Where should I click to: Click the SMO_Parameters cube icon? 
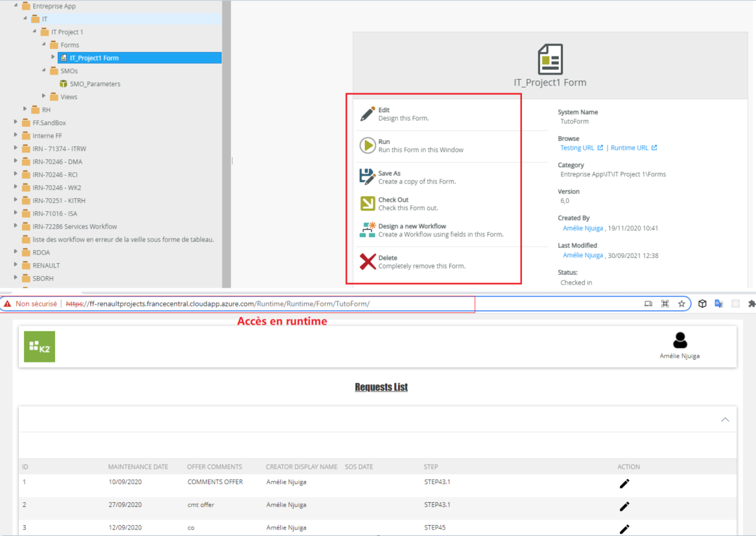tap(64, 84)
